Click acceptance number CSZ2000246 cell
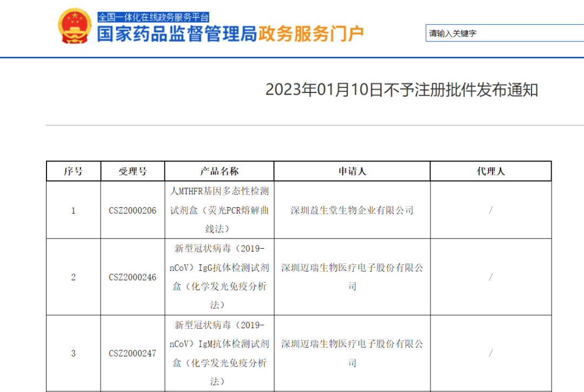 coord(132,277)
